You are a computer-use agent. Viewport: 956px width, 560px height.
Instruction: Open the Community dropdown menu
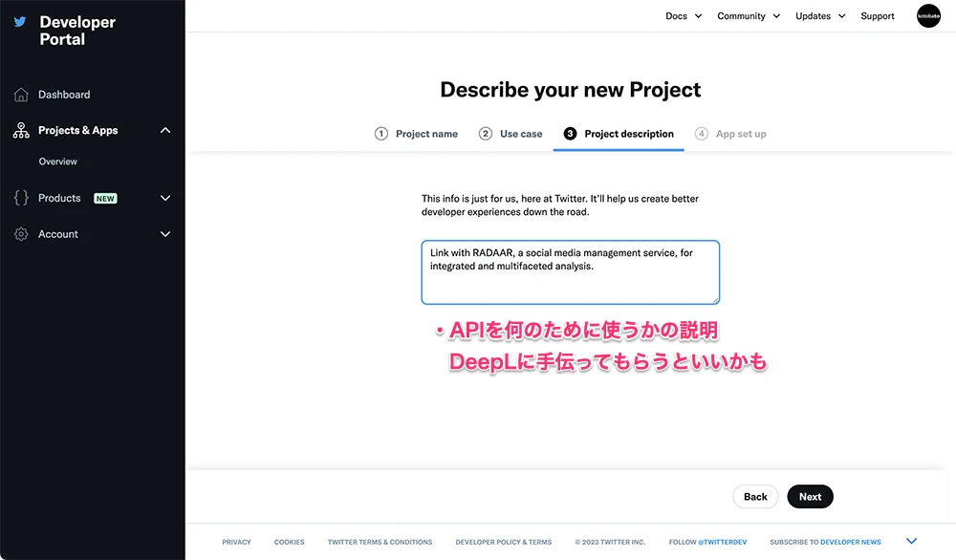coord(749,16)
